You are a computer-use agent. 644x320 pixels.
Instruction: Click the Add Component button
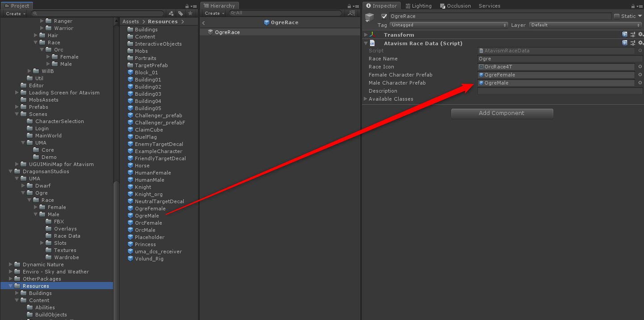[x=502, y=113]
